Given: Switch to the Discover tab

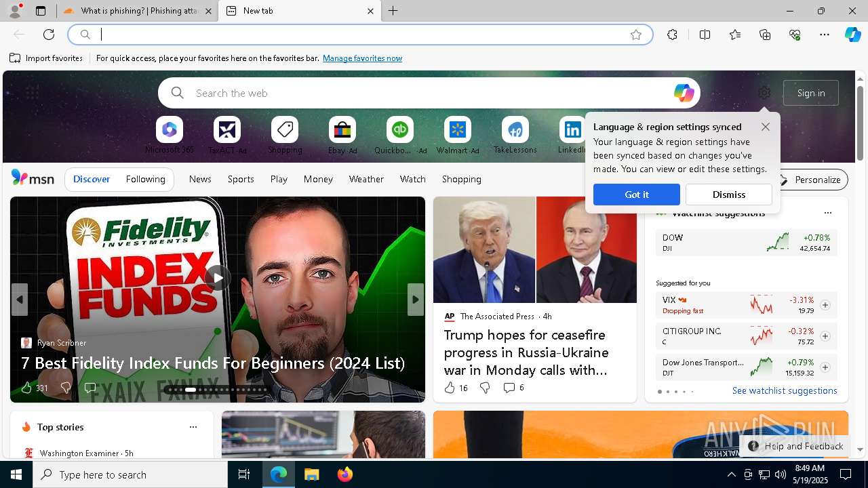Looking at the screenshot, I should [92, 180].
